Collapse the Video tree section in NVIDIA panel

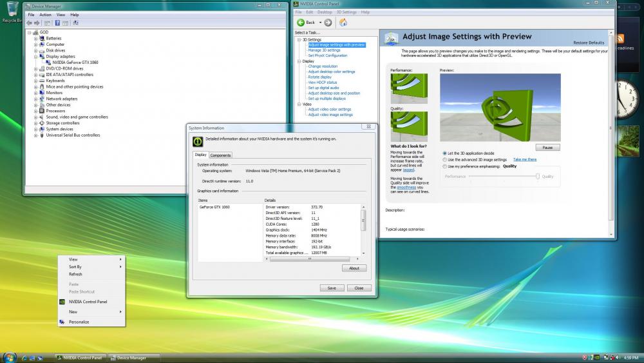pyautogui.click(x=299, y=104)
